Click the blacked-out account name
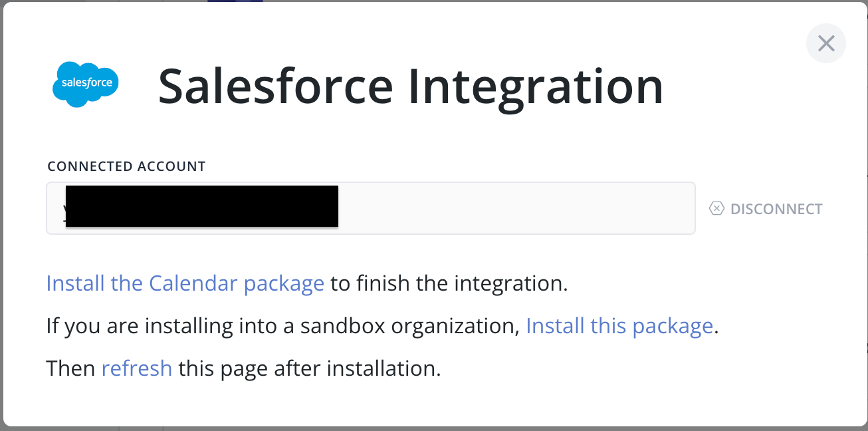 coord(202,207)
